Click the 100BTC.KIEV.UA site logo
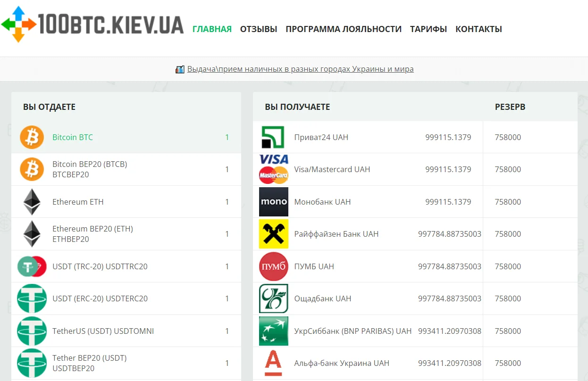Image resolution: width=588 pixels, height=381 pixels. click(92, 24)
